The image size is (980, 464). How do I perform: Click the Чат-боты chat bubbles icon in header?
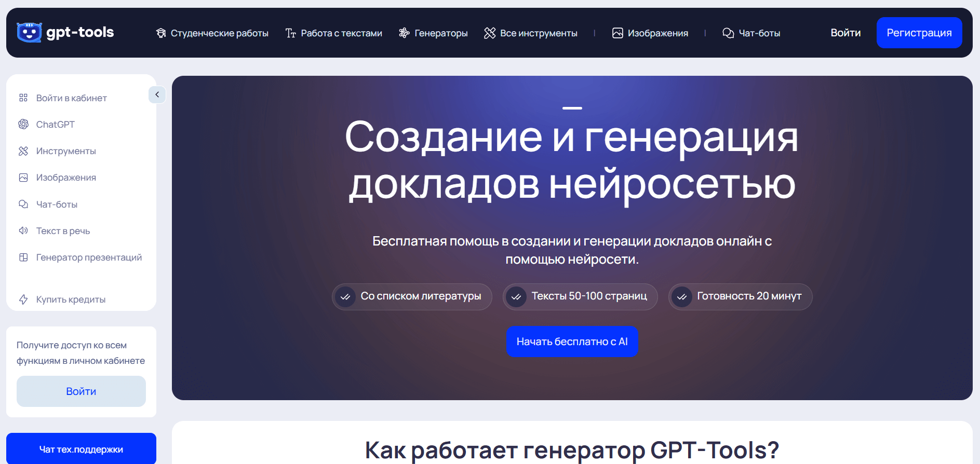[x=728, y=33]
